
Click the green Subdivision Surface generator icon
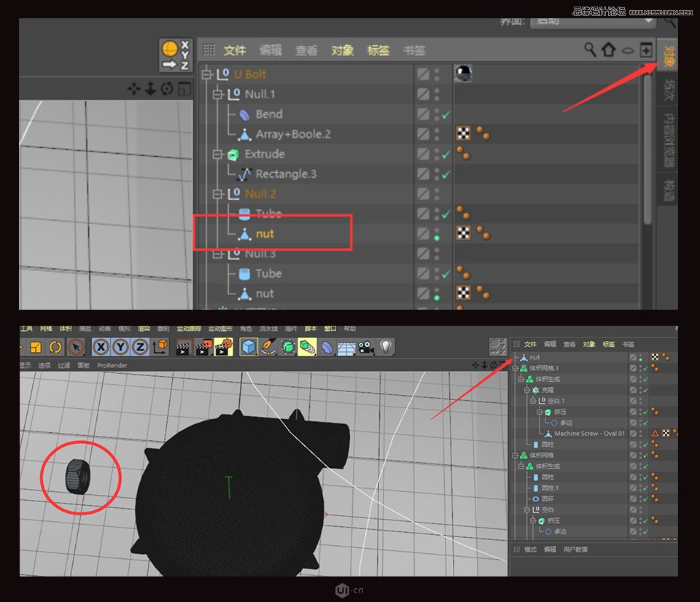tap(287, 348)
